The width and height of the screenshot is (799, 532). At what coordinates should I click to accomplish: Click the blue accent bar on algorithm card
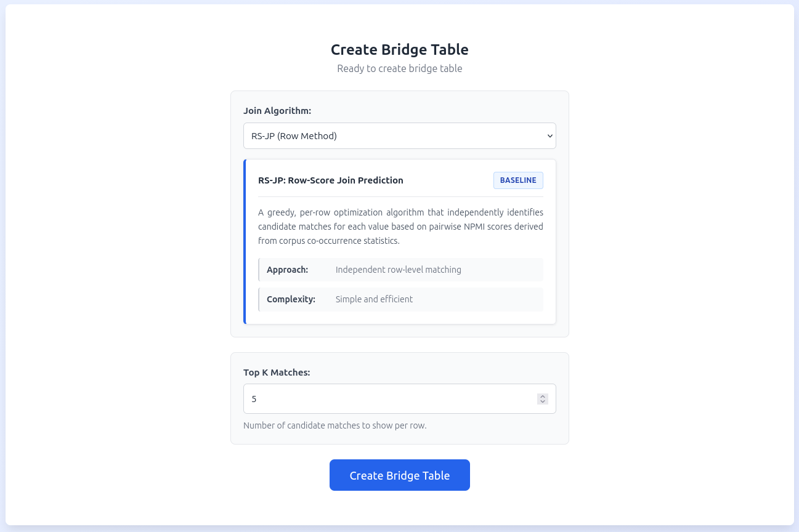tap(245, 241)
